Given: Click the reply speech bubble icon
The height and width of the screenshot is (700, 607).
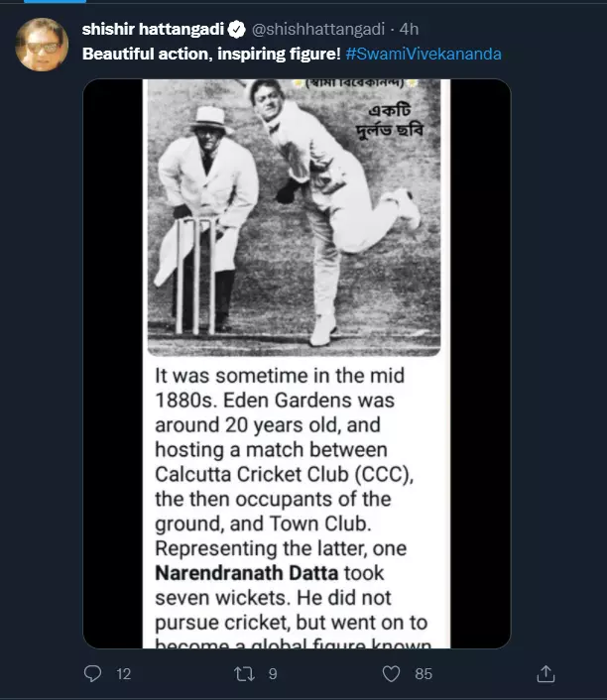Looking at the screenshot, I should 93,674.
